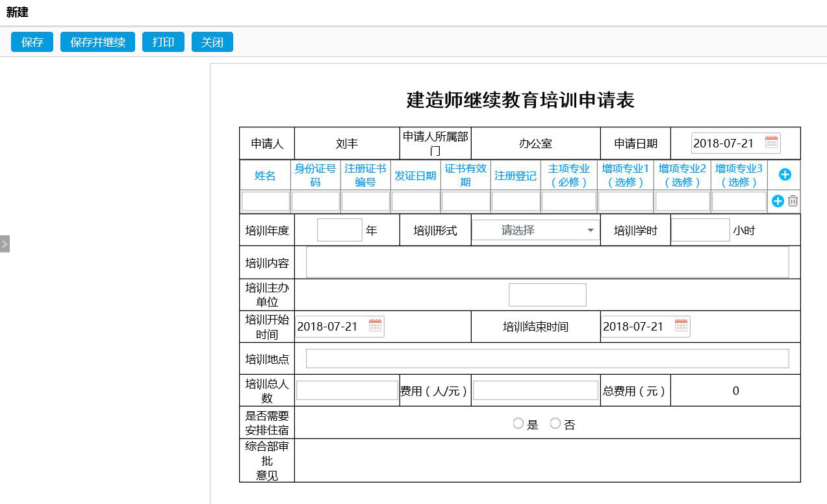
Task: Click the 培训总人数 input field
Action: pyautogui.click(x=347, y=390)
